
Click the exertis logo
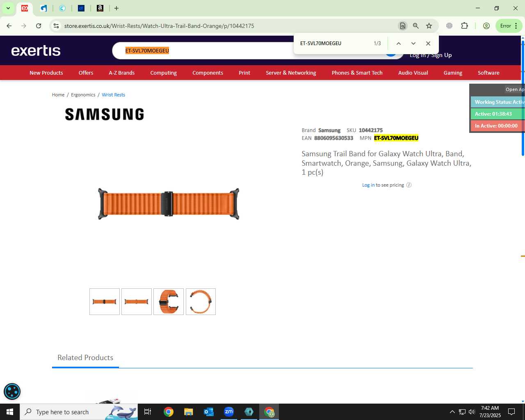coord(36,50)
